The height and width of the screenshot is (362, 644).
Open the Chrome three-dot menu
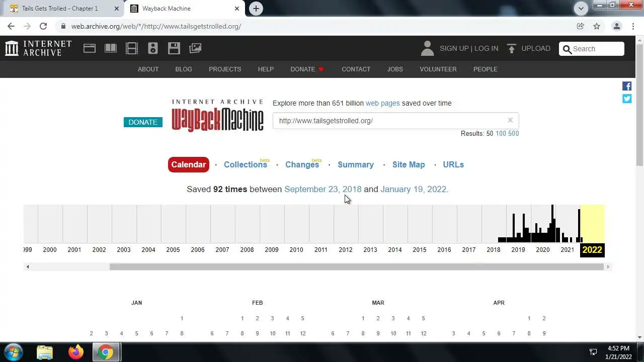632,26
